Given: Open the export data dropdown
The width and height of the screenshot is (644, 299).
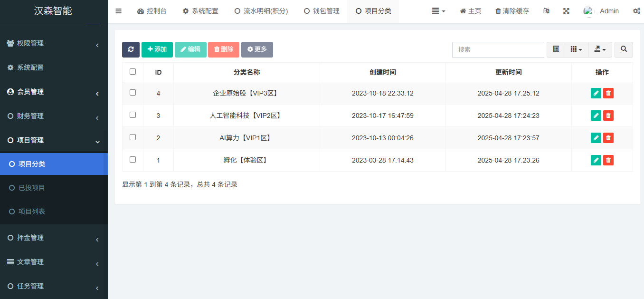Looking at the screenshot, I should [x=600, y=49].
